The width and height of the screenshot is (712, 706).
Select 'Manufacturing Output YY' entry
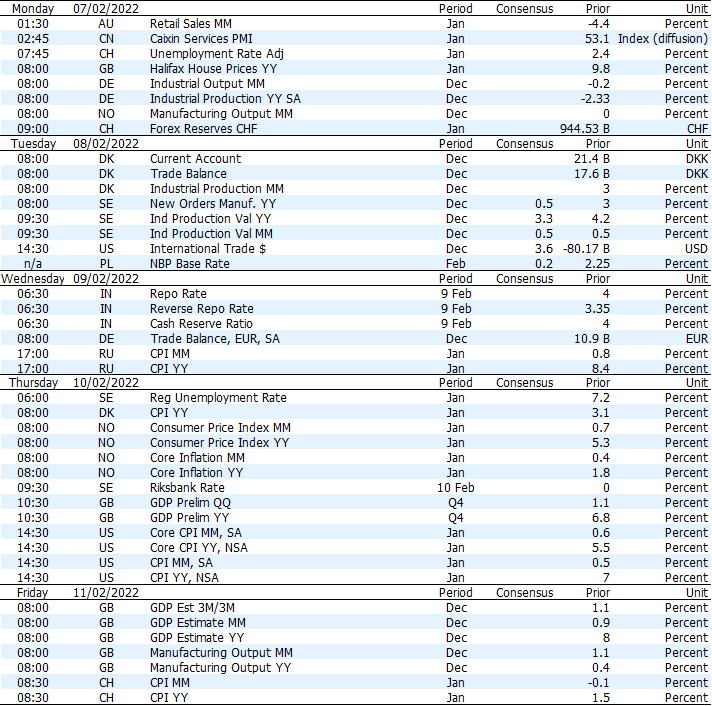(x=220, y=667)
